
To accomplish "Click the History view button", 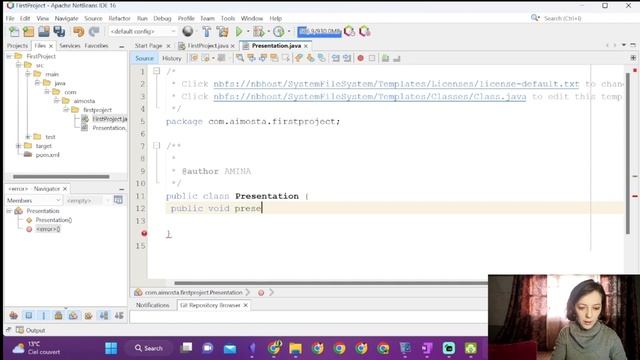I will (x=171, y=58).
